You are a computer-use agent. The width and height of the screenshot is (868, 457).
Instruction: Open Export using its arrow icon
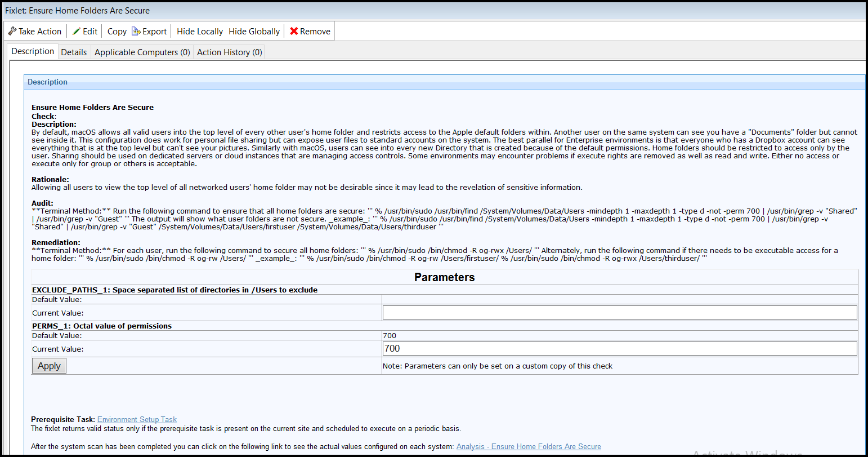tap(135, 31)
